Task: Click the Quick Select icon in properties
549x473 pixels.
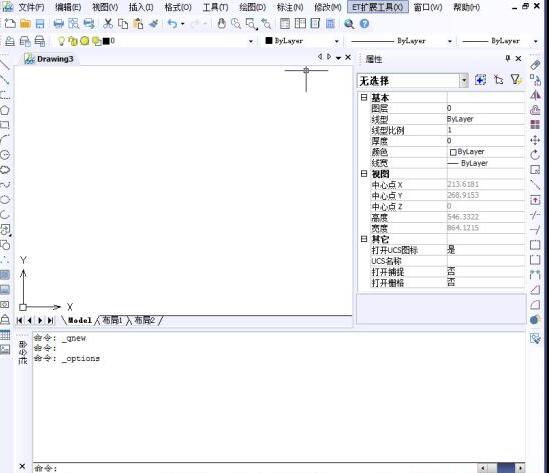Action: (516, 80)
